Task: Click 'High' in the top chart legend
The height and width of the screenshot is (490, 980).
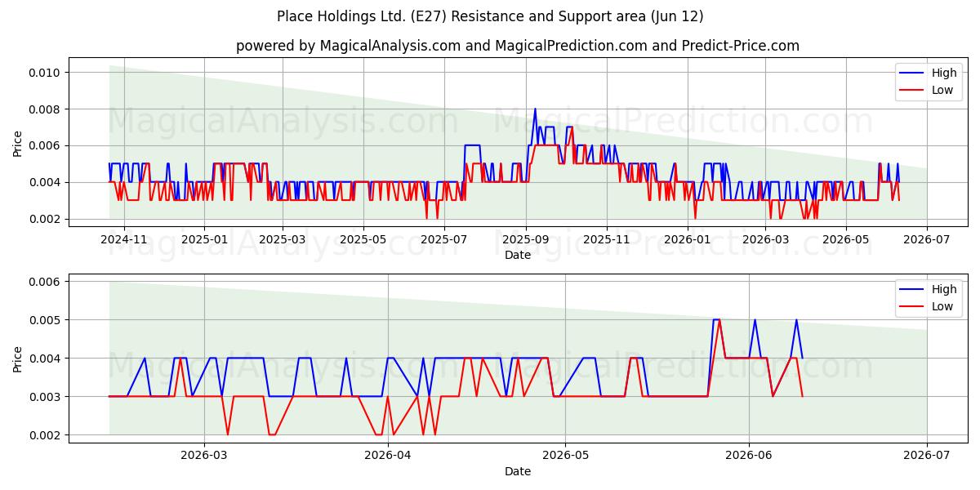Action: pos(944,73)
